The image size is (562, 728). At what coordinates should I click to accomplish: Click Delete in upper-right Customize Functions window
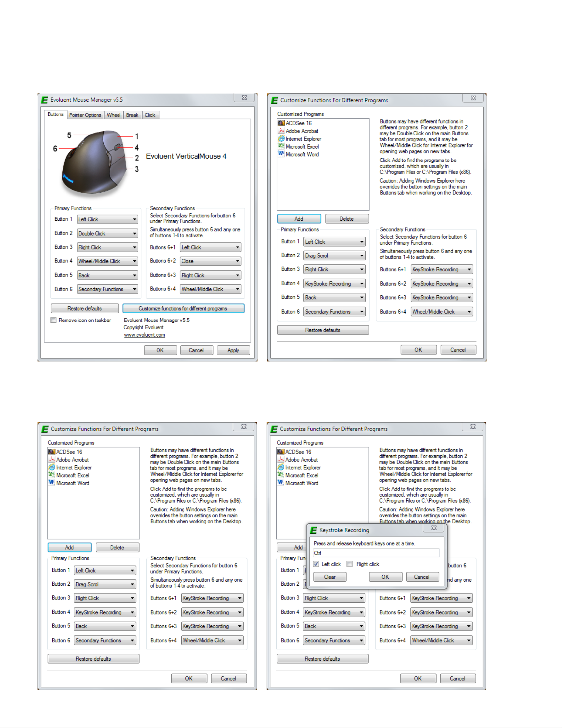[347, 219]
